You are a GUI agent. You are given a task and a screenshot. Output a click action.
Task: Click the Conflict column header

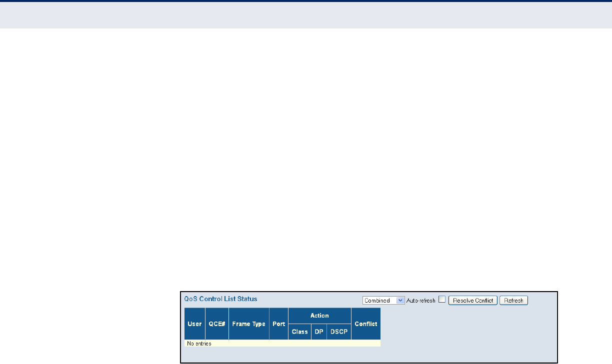366,324
